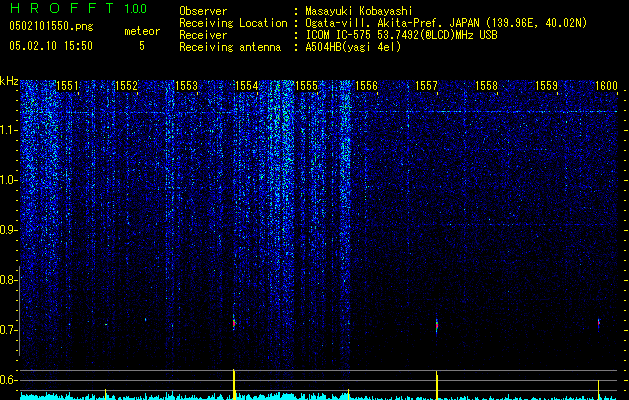Click the 1553 time axis label

pyautogui.click(x=187, y=86)
